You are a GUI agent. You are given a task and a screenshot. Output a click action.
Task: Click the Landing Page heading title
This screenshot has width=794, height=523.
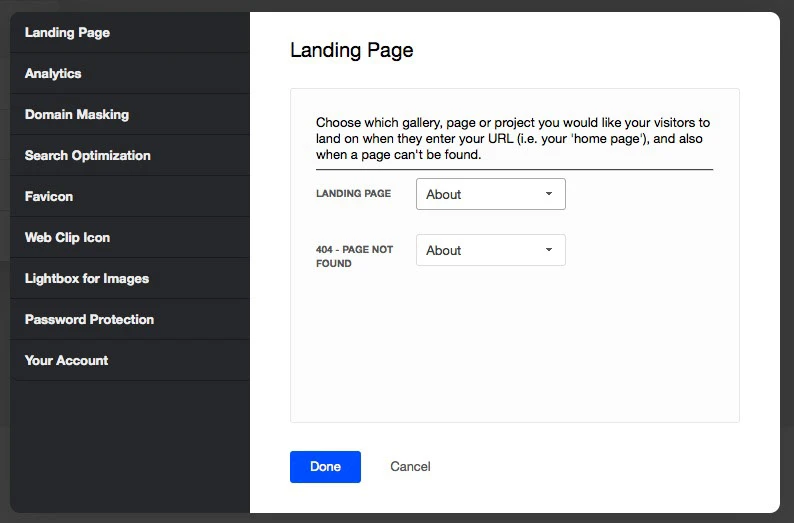pos(351,50)
